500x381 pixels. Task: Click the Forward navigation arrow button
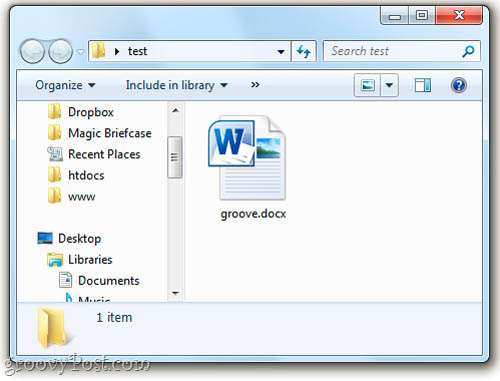[x=60, y=51]
